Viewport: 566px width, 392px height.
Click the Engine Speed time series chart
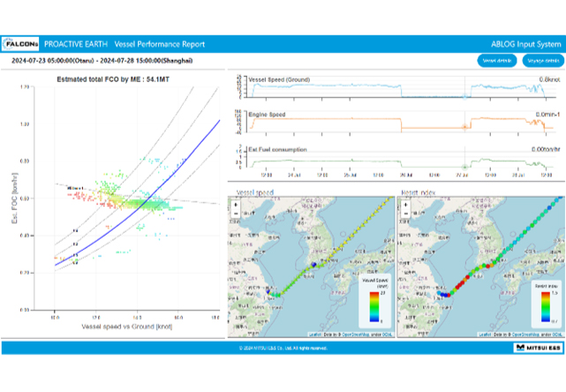click(x=397, y=123)
